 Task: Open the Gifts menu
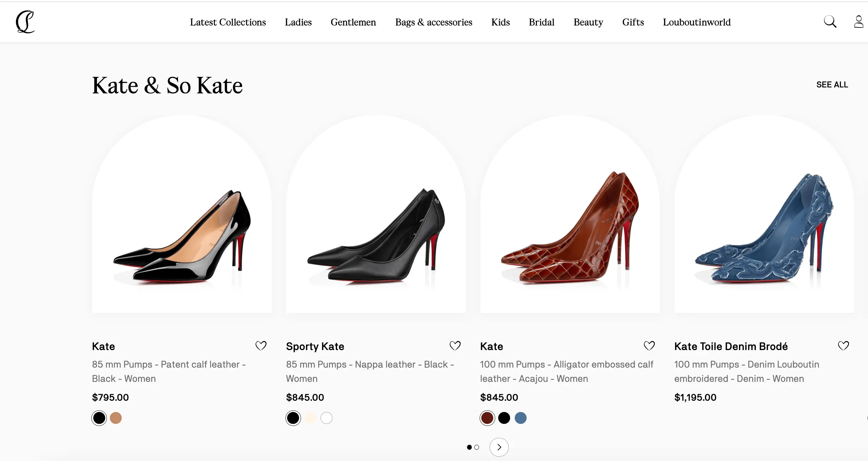633,22
